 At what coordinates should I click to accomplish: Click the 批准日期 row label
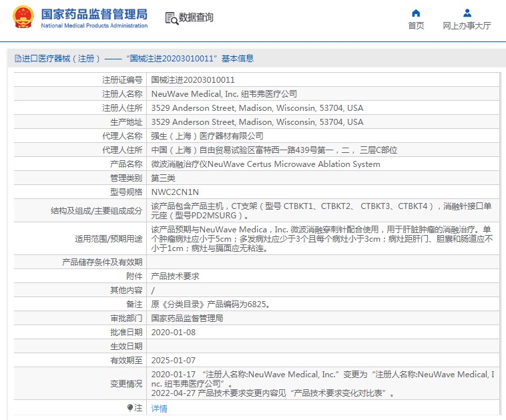[126, 333]
